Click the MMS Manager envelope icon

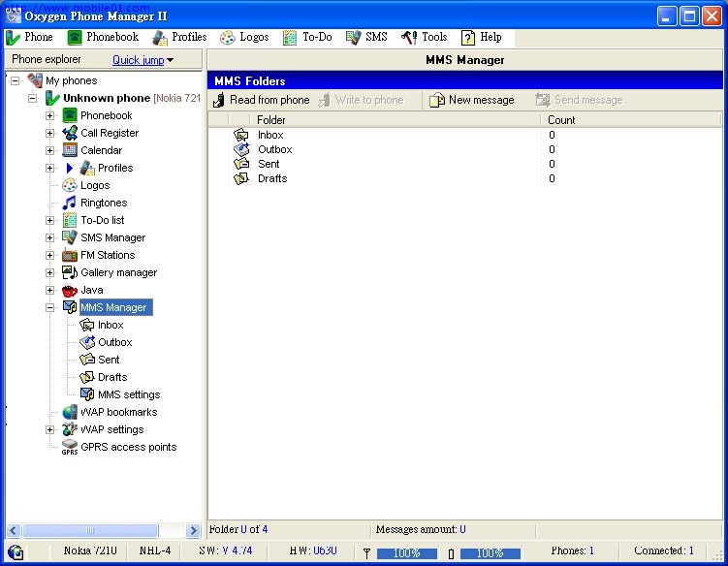click(70, 307)
